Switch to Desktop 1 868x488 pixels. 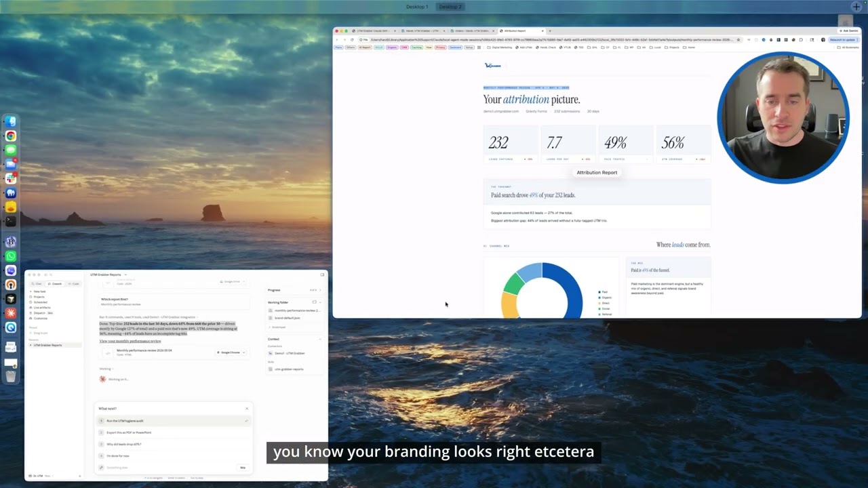(x=417, y=7)
